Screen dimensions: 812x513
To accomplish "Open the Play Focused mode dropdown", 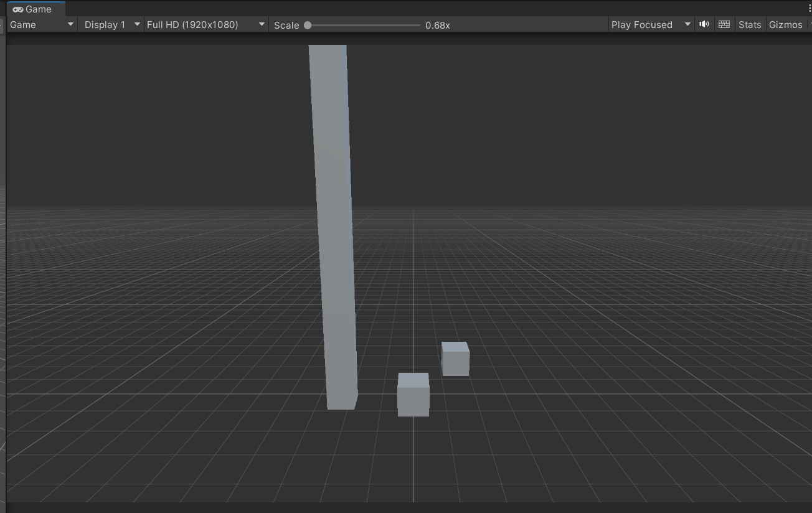I will (x=651, y=24).
